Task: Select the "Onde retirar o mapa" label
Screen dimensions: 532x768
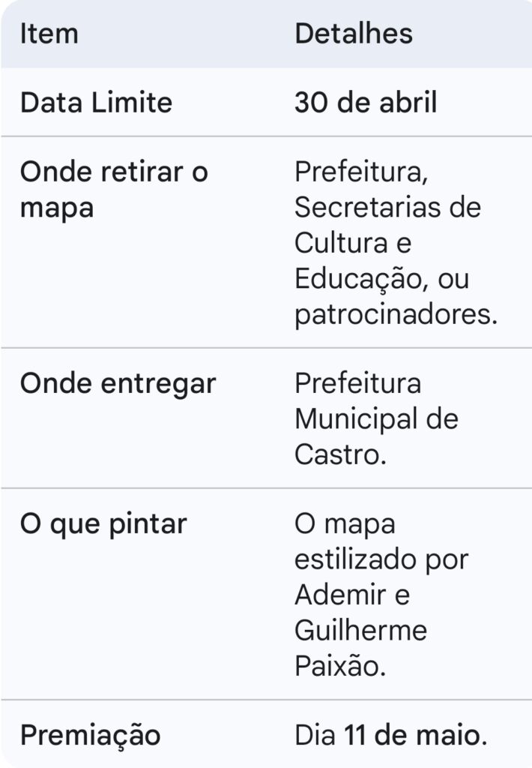Action: 114,190
